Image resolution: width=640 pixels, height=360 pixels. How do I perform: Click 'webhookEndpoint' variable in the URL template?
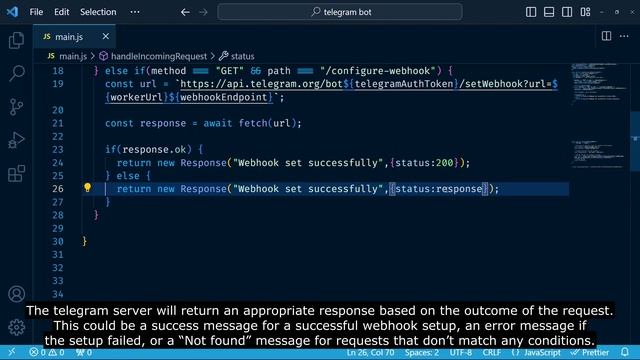pos(224,97)
